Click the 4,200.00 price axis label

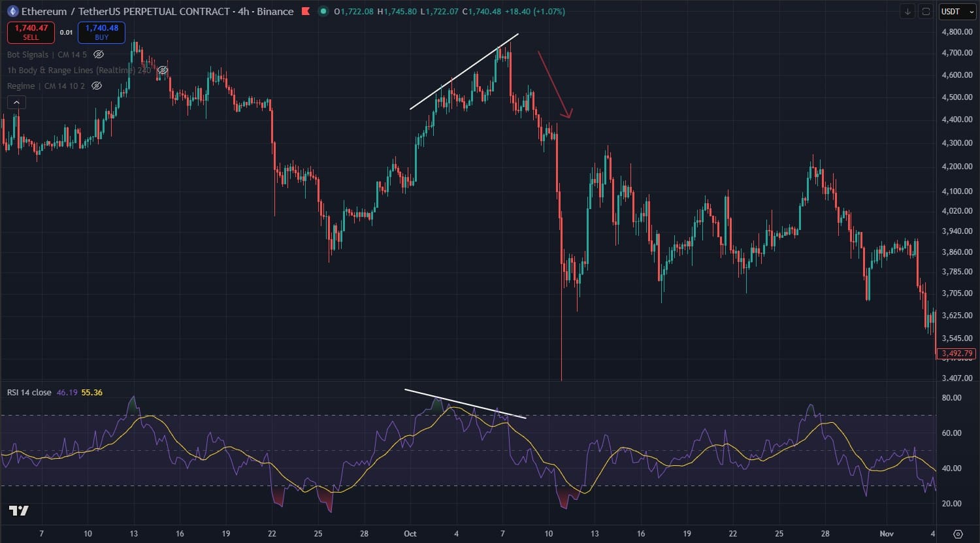[x=957, y=167]
